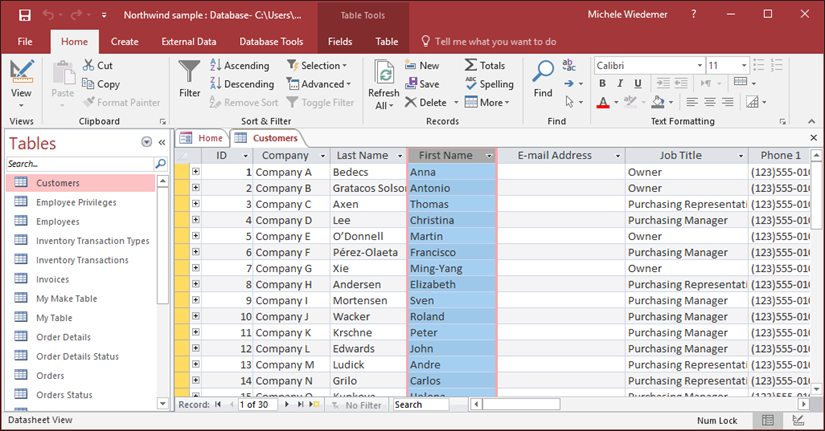Screen dimensions: 825x431
Task: Apply Bold formatting
Action: (602, 83)
